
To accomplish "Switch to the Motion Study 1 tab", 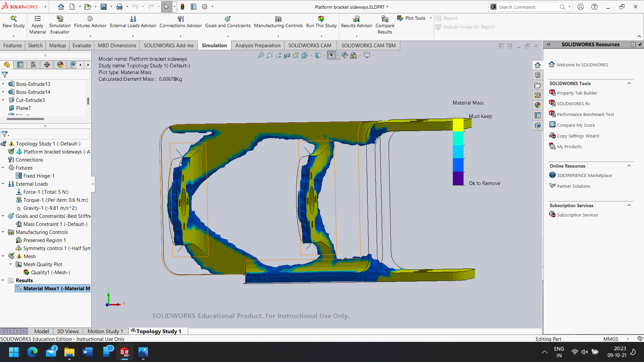I will tap(105, 331).
